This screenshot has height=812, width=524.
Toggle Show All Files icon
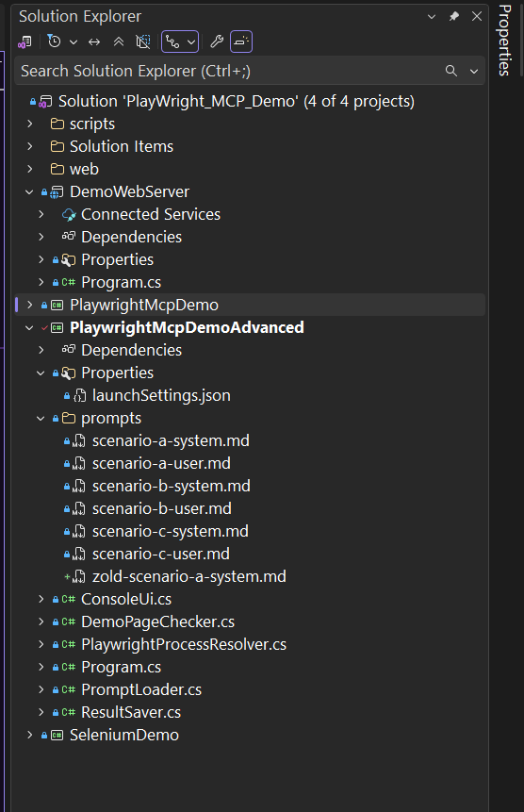pyautogui.click(x=142, y=41)
